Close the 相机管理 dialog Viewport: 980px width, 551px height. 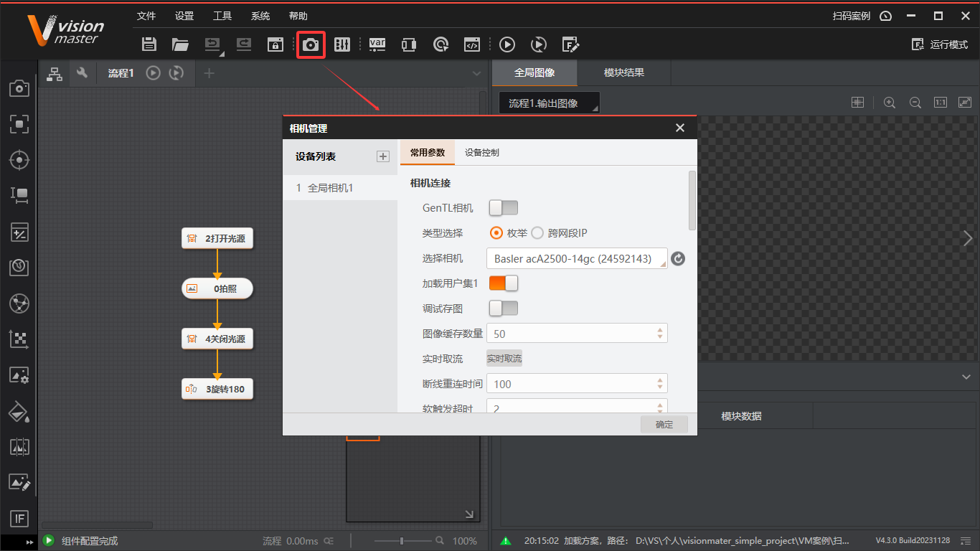[680, 128]
